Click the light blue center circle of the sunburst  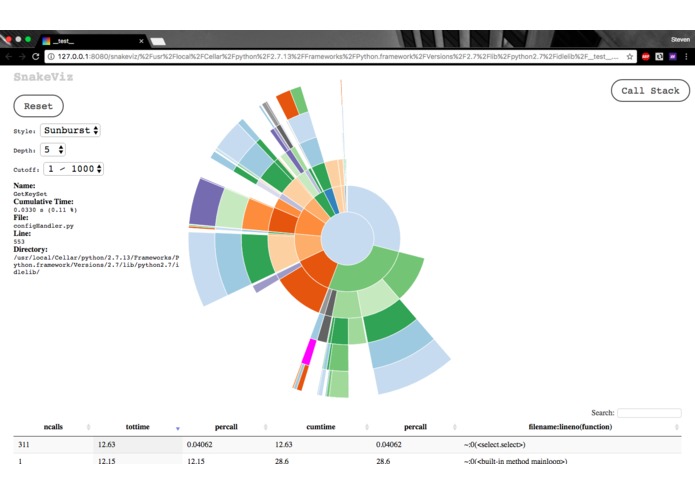tap(347, 238)
